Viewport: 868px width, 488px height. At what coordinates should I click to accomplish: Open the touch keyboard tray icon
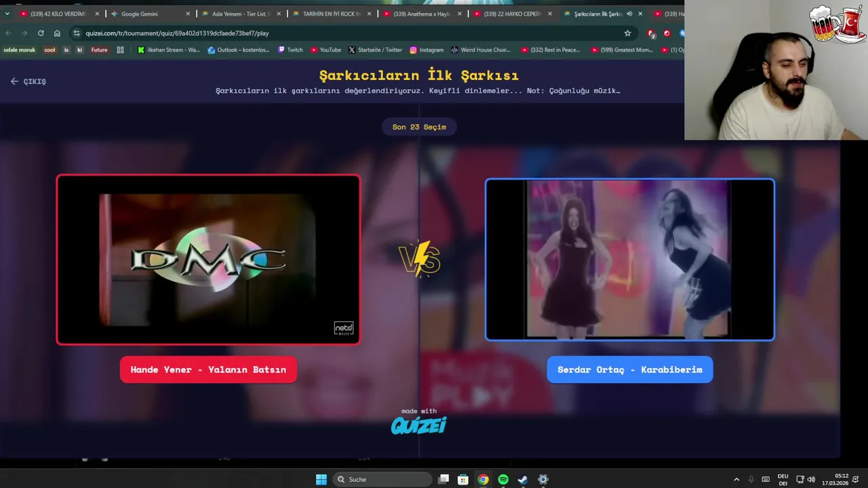766,479
